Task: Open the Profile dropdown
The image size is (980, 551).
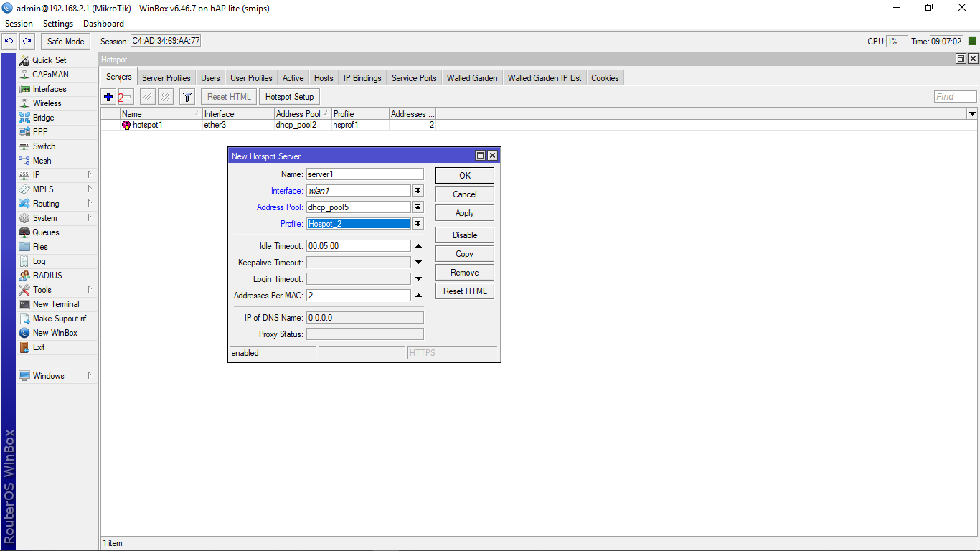Action: point(418,224)
